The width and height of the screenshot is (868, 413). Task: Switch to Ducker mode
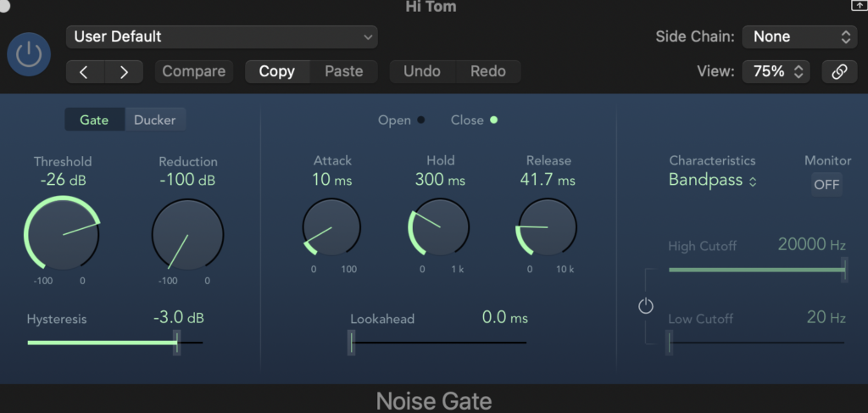[155, 120]
